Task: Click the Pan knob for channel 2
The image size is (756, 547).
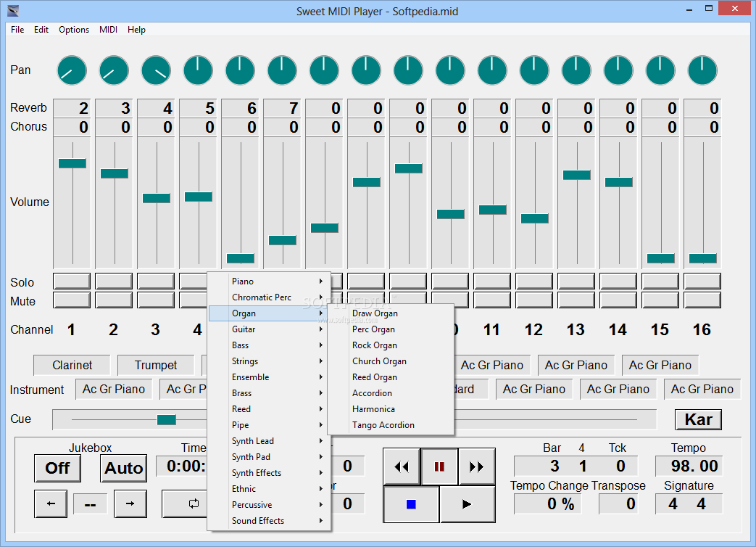Action: pos(114,70)
